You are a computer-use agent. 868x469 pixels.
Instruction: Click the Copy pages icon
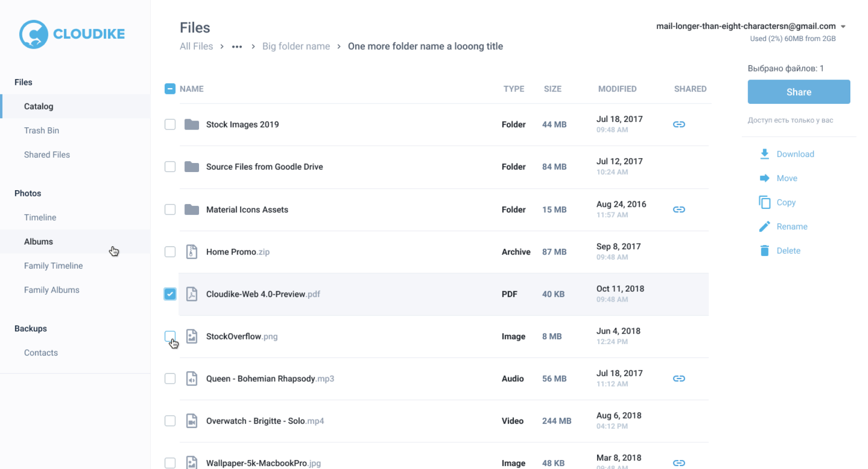[764, 203]
